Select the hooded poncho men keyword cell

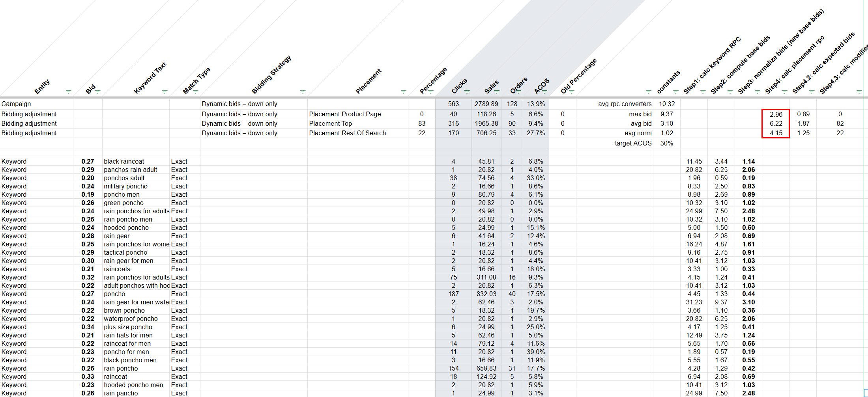136,385
